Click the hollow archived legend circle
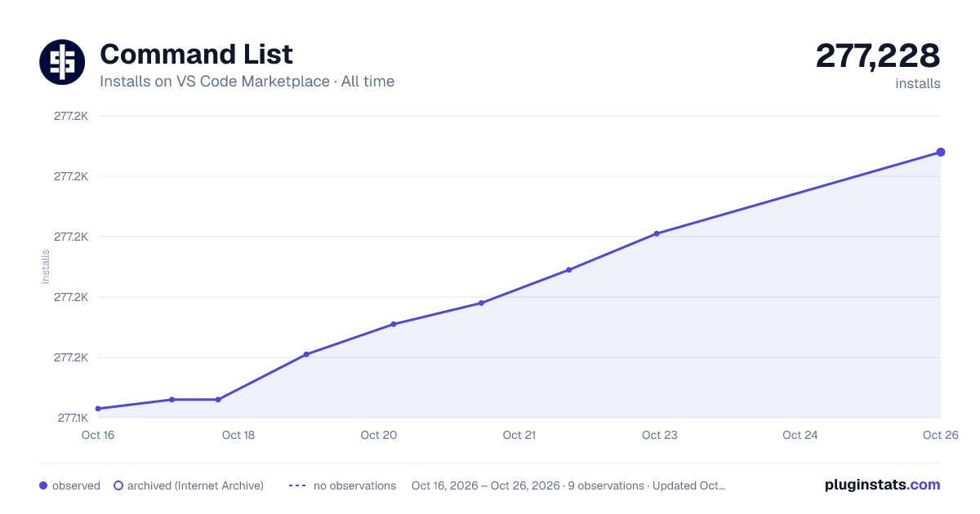Image resolution: width=980 pixels, height=514 pixels. [x=118, y=485]
